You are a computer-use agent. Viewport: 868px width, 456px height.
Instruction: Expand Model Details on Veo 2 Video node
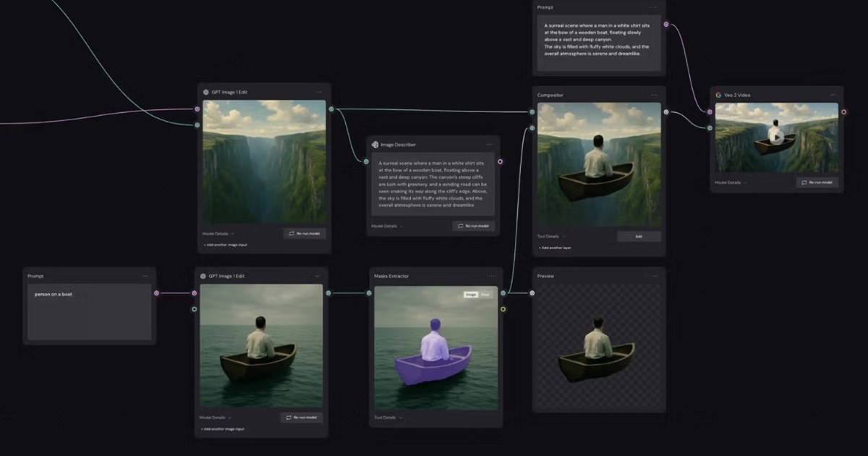[x=730, y=182]
